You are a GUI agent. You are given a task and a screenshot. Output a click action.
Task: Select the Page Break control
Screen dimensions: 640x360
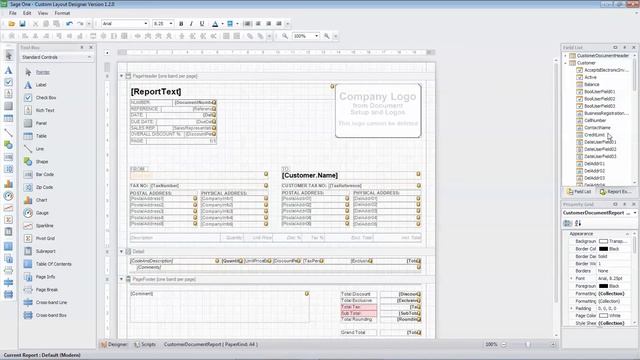coord(47,289)
